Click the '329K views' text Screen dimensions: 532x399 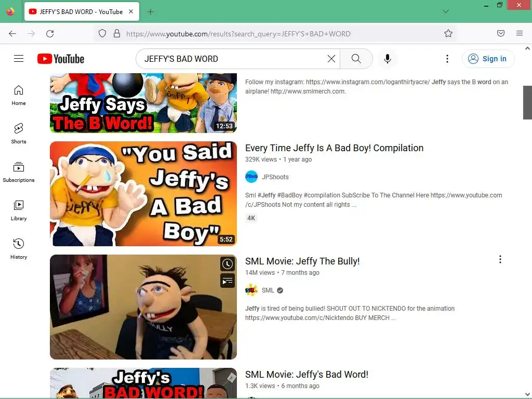(x=261, y=159)
